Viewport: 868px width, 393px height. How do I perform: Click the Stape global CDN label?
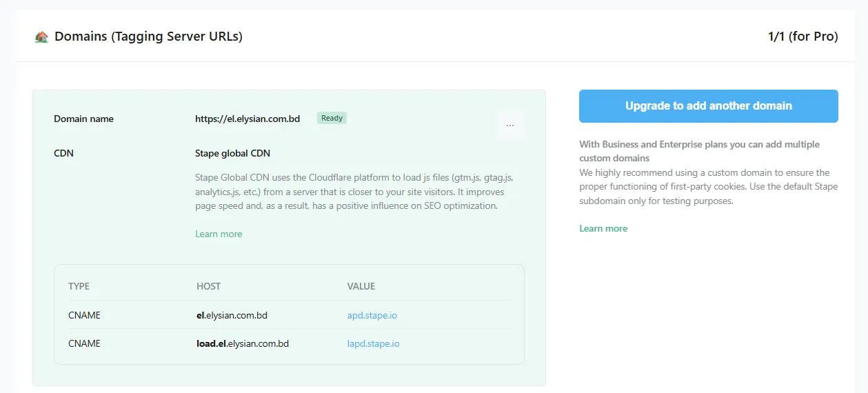[233, 153]
